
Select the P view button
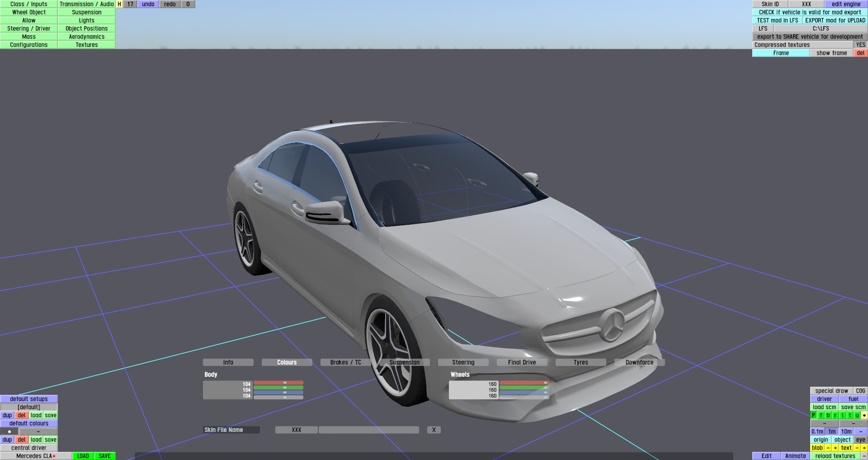[x=814, y=415]
